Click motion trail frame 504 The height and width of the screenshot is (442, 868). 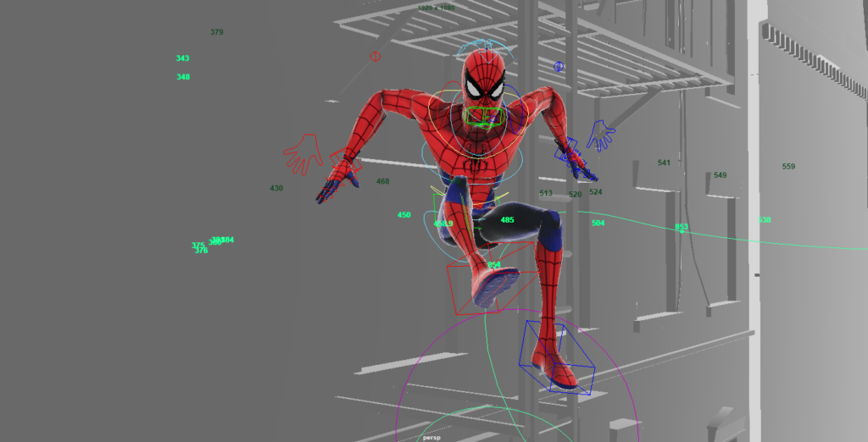click(x=598, y=223)
